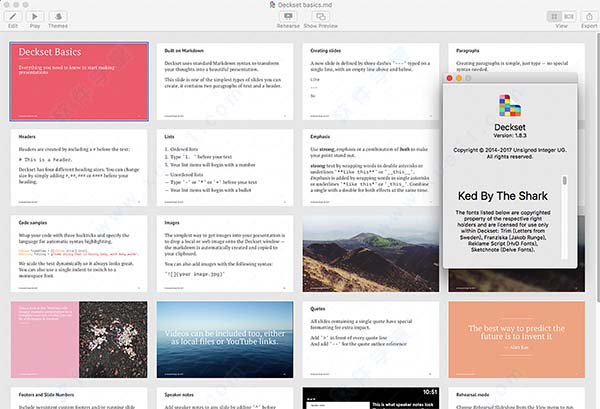Image resolution: width=600 pixels, height=409 pixels.
Task: Click the Show Preview toolbar icon
Action: [x=321, y=16]
